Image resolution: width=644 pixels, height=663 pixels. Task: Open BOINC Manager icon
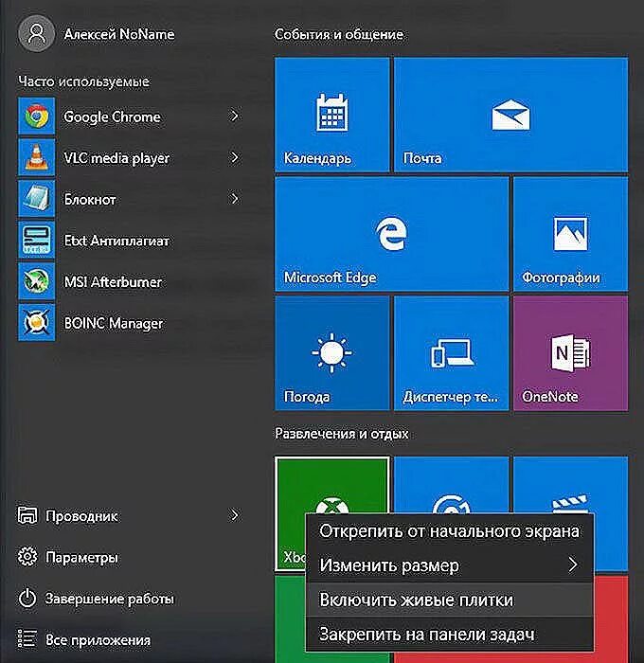(x=36, y=322)
